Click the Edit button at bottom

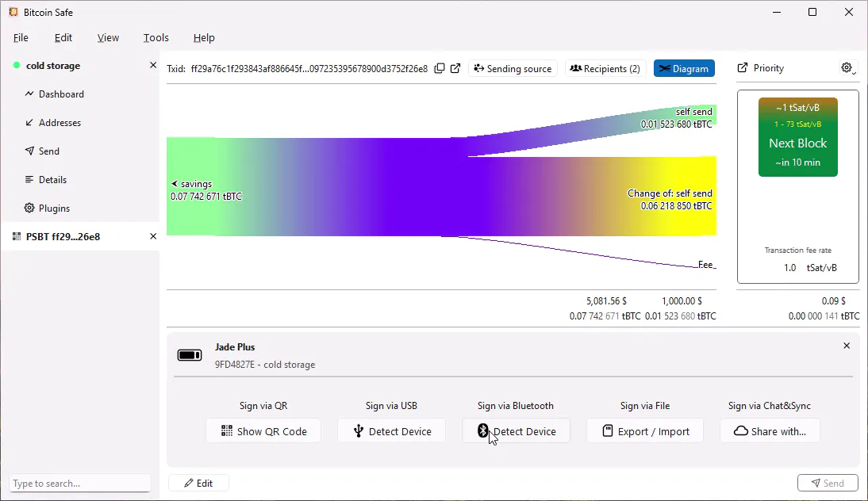[x=198, y=484]
